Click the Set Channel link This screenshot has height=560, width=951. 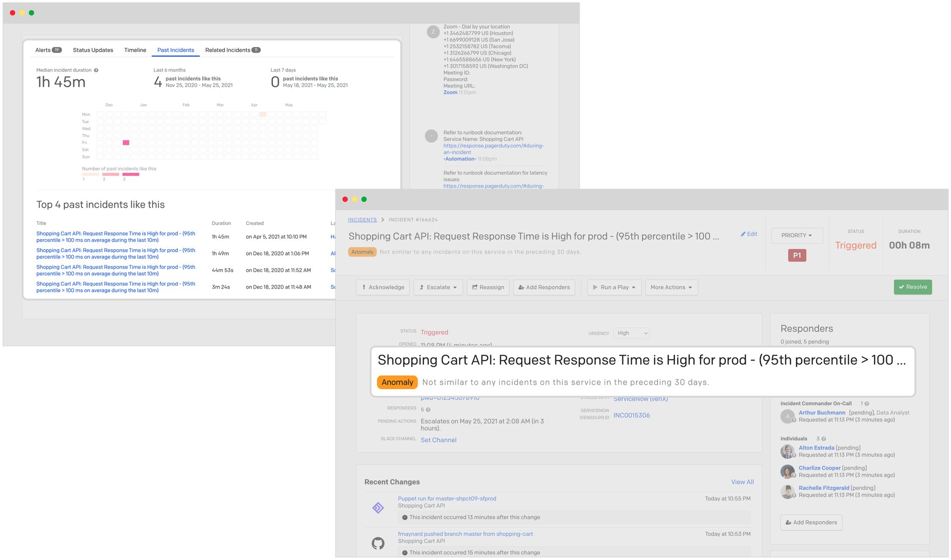coord(438,440)
